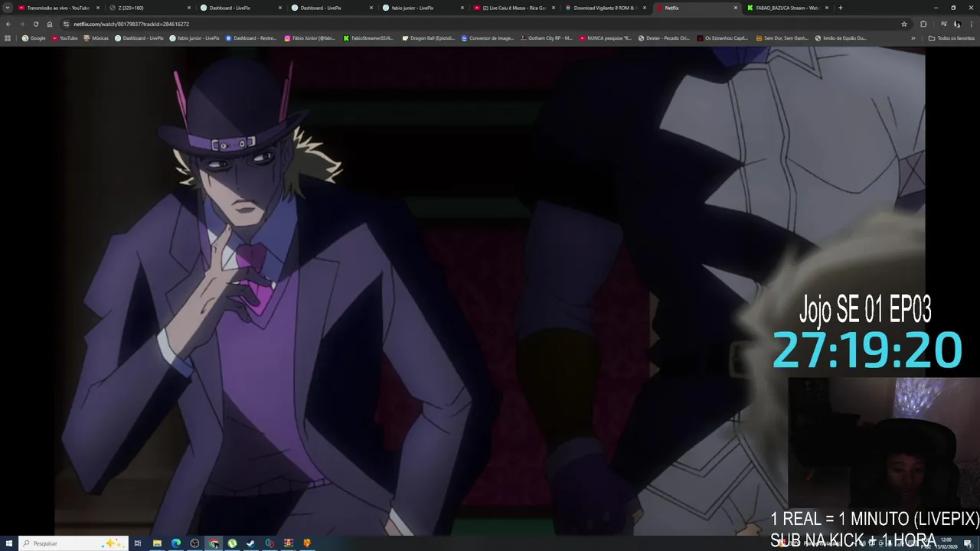Close the FABAO_BAZUCA Stream tab

827,8
